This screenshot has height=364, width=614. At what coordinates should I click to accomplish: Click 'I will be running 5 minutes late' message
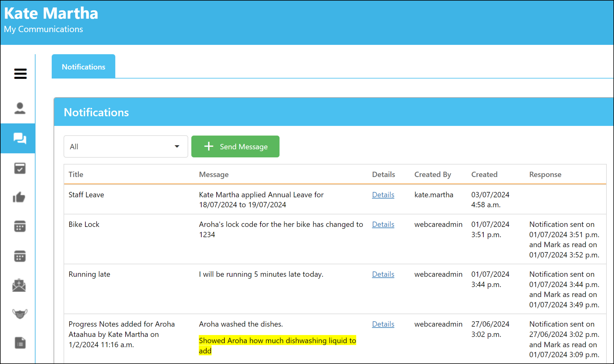[261, 274]
